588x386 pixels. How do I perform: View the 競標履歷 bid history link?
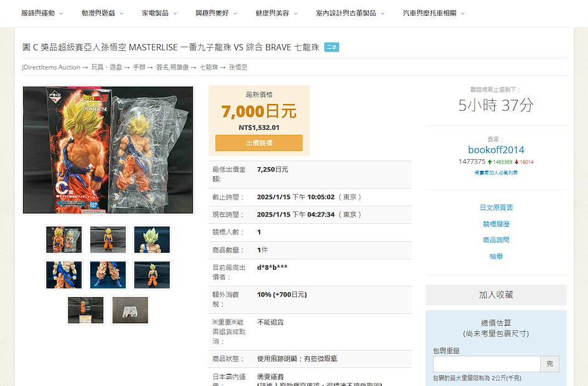[x=496, y=224]
